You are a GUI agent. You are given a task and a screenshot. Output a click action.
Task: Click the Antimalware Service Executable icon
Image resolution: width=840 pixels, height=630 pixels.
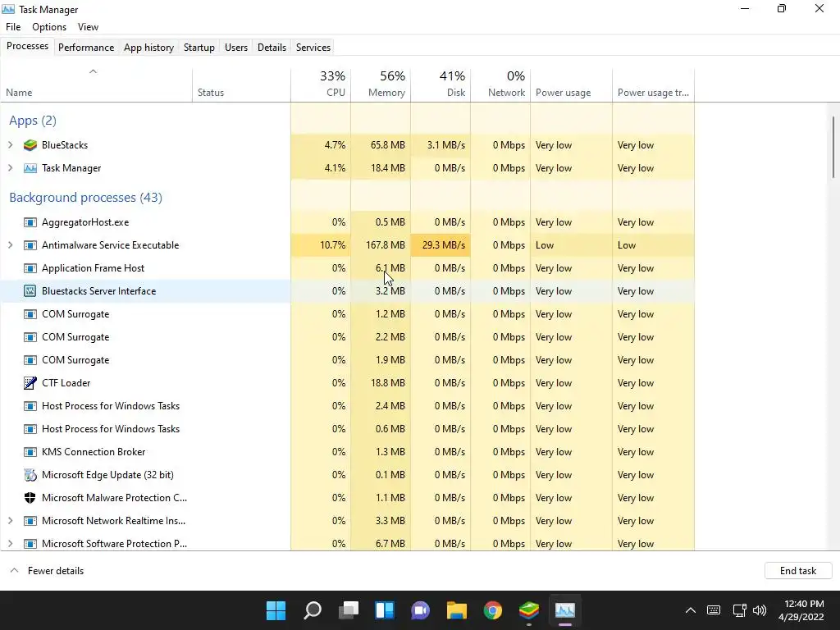[x=30, y=245]
